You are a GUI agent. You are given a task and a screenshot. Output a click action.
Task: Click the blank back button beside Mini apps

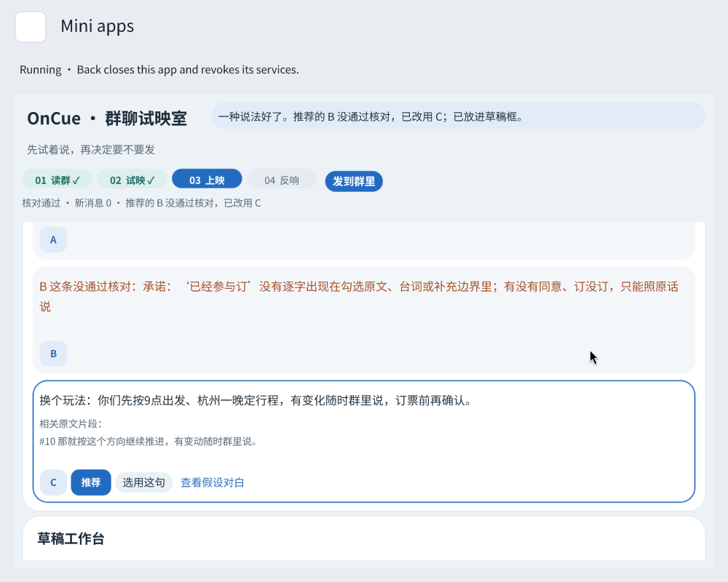click(31, 27)
